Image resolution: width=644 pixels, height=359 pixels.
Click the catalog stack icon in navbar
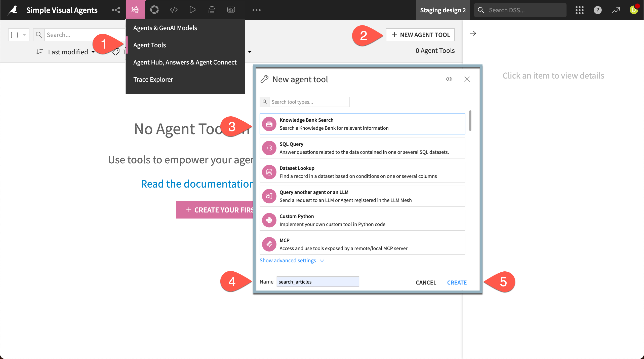tap(212, 10)
